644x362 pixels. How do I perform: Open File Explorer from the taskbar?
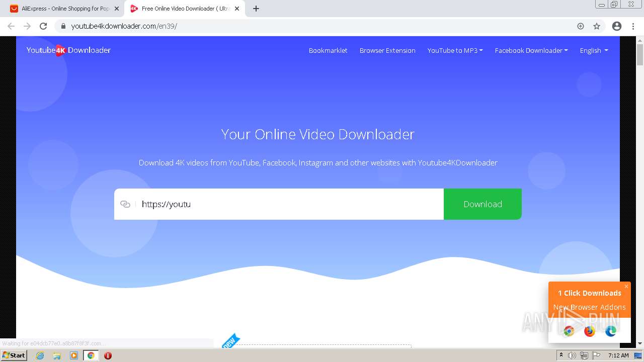point(57,355)
